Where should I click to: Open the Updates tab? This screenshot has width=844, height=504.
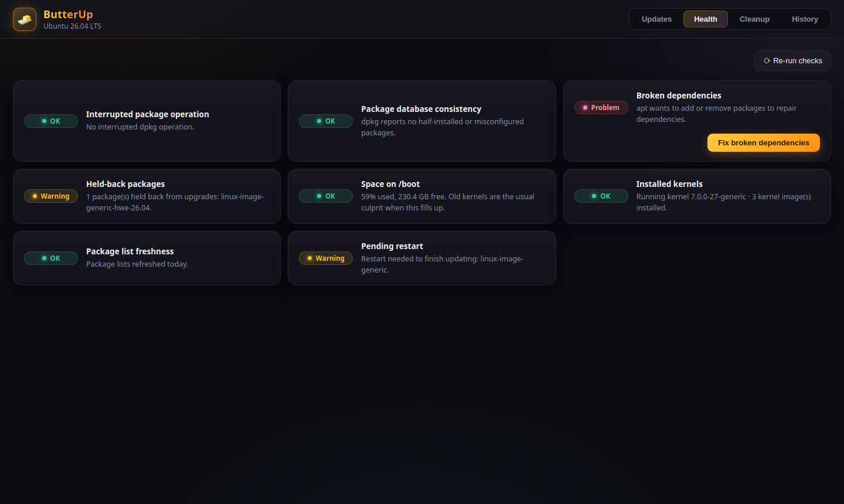656,19
